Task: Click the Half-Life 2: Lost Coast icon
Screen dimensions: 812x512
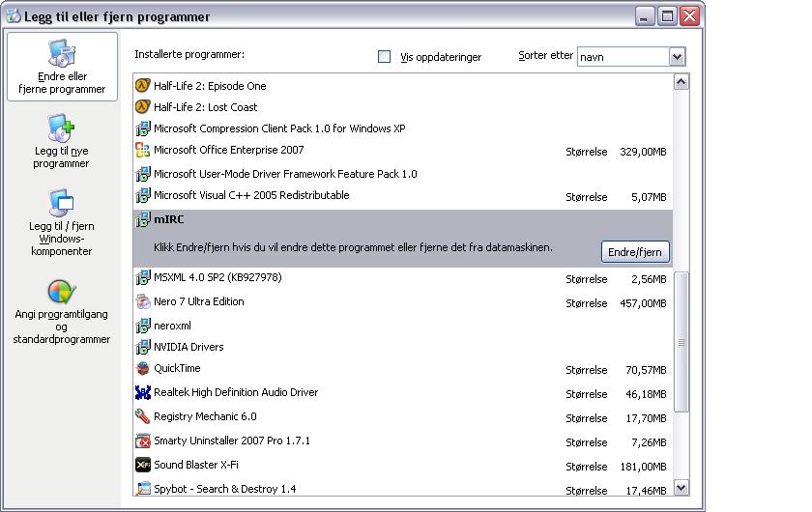Action: click(x=142, y=106)
